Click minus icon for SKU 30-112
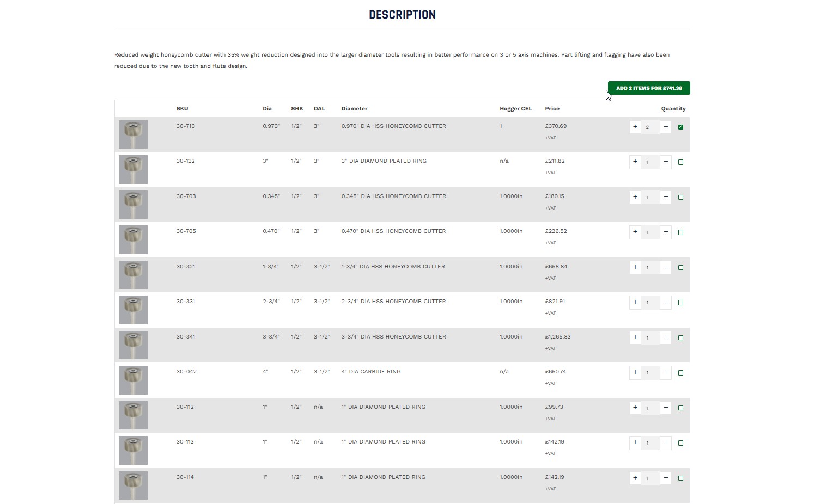 [666, 408]
